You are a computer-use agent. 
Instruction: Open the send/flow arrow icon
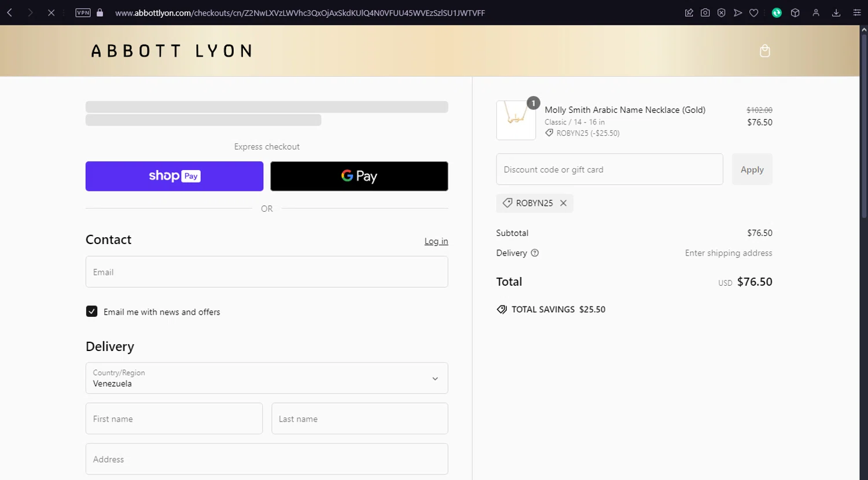(x=738, y=13)
